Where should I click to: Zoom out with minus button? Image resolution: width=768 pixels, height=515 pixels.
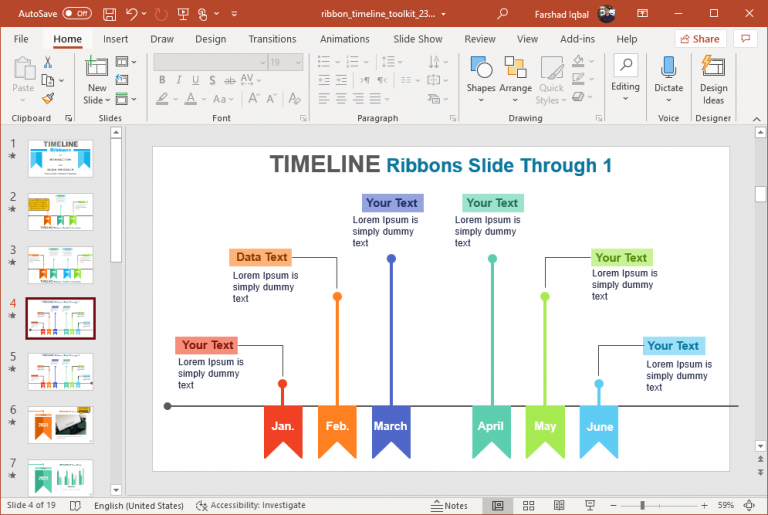click(613, 505)
